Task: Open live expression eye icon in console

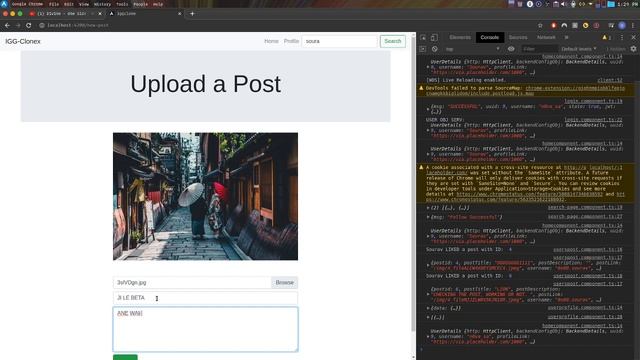Action: click(511, 49)
